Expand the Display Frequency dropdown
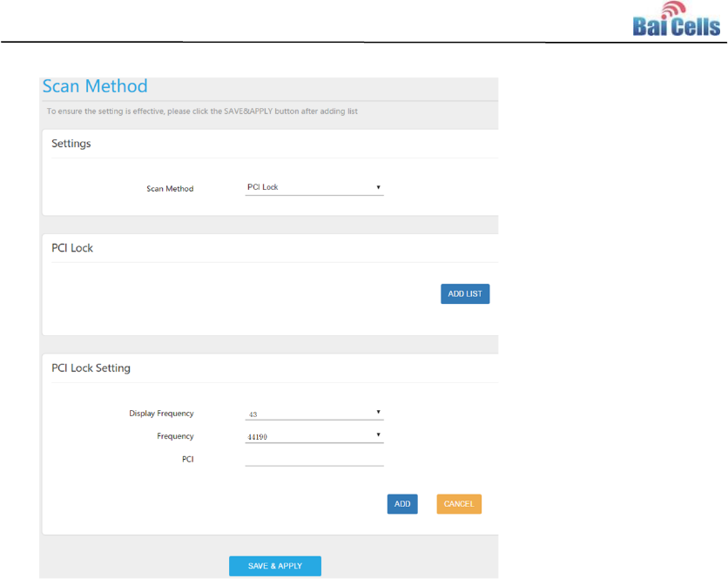728x579 pixels. pos(314,413)
